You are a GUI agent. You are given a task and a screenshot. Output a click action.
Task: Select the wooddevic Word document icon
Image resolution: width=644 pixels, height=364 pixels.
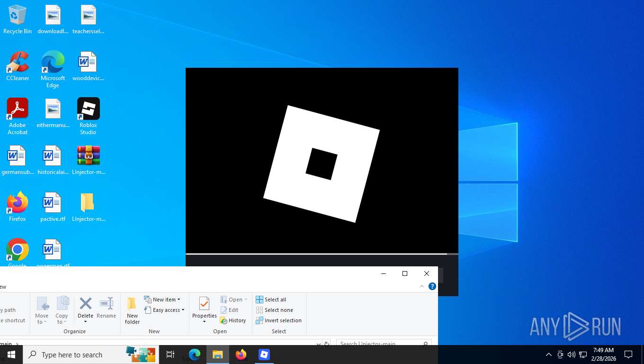point(88,66)
